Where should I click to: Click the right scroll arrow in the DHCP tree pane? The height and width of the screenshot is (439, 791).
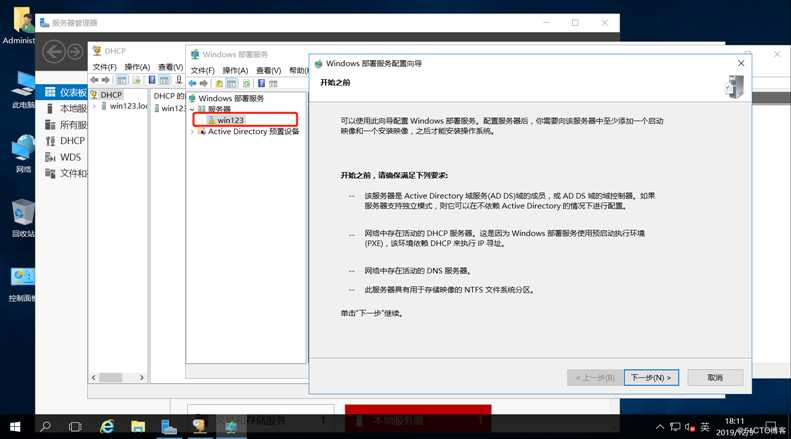[142, 377]
